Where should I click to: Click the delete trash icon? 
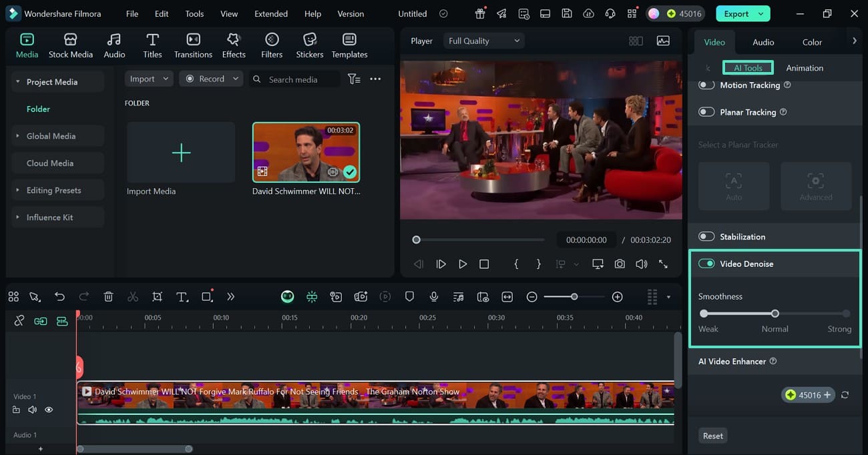(109, 297)
